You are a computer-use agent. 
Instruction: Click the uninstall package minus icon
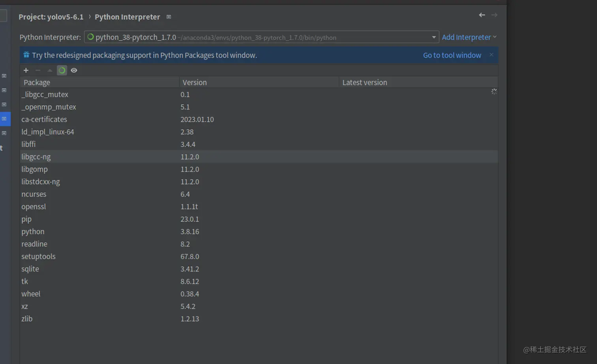[38, 70]
